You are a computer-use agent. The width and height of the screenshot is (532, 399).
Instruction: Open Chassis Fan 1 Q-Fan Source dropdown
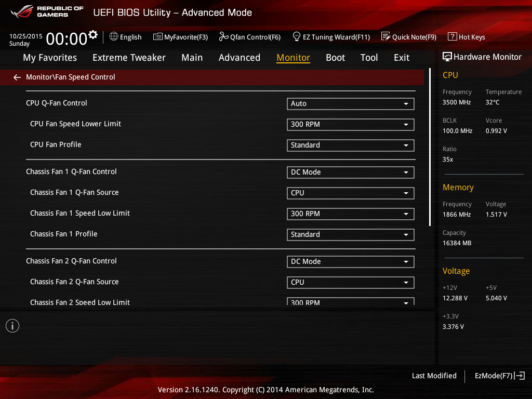click(x=351, y=193)
